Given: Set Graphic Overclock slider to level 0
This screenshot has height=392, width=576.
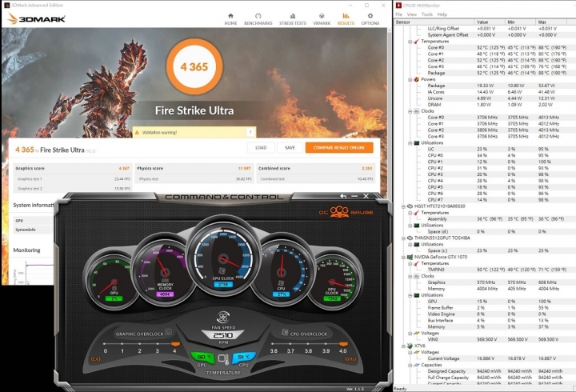Looking at the screenshot, I should tap(106, 344).
